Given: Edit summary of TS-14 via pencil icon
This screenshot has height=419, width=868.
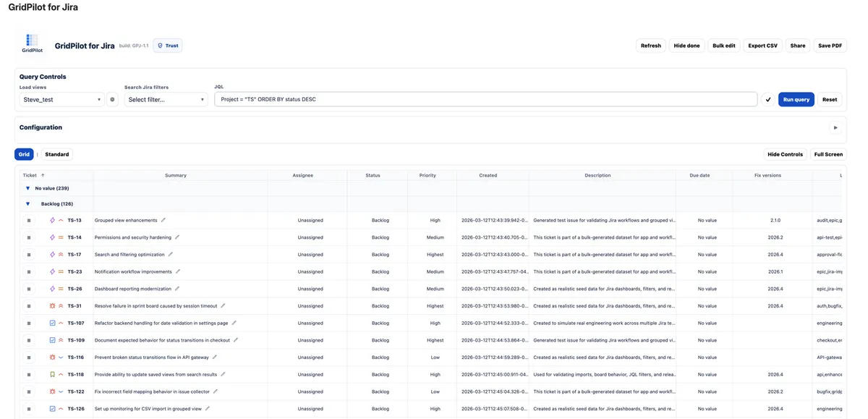Looking at the screenshot, I should pos(177,237).
